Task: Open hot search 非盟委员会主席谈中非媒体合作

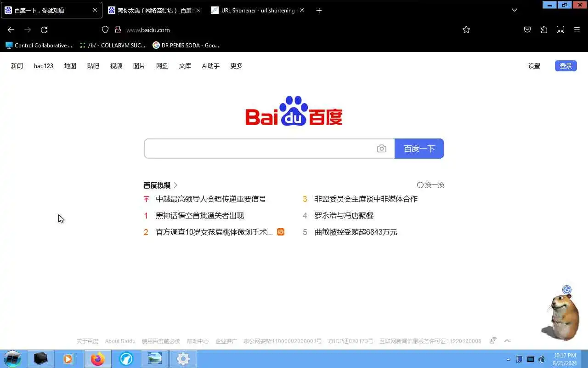Action: pos(366,199)
